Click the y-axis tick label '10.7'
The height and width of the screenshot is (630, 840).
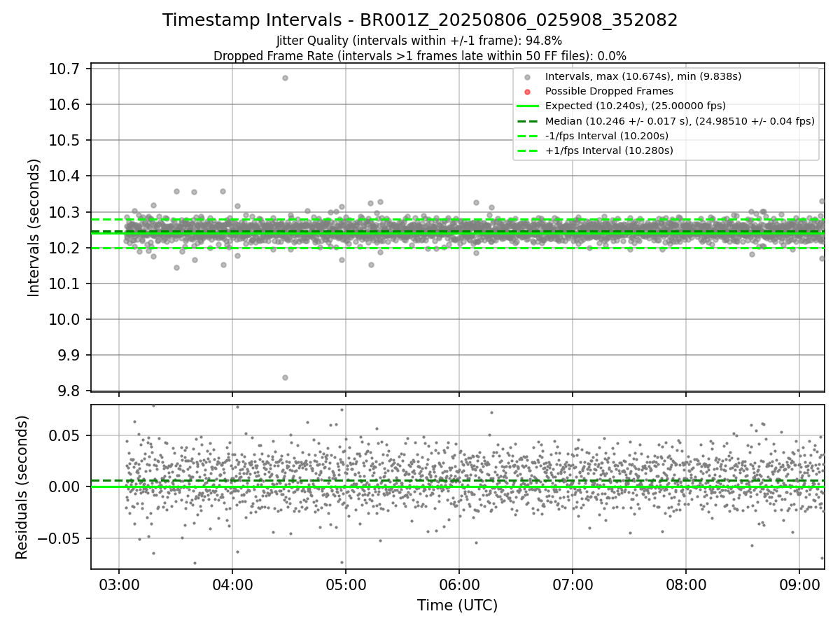tap(66, 69)
